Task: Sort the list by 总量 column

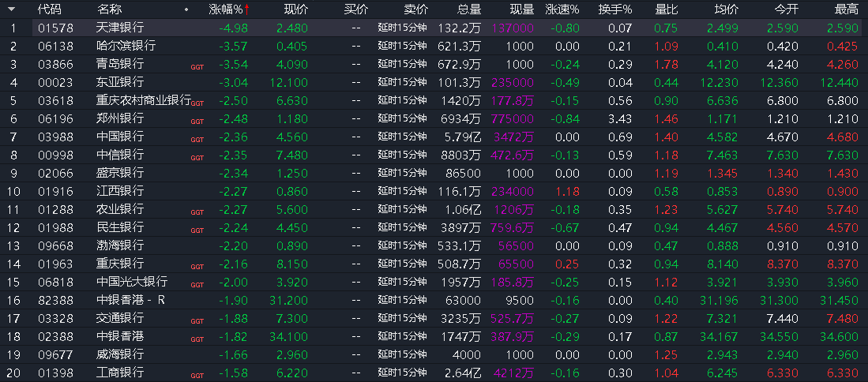Action: [468, 9]
